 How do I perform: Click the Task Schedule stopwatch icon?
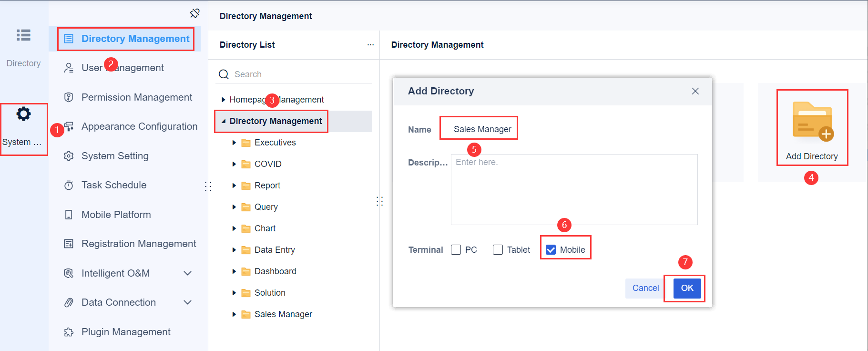coord(69,185)
